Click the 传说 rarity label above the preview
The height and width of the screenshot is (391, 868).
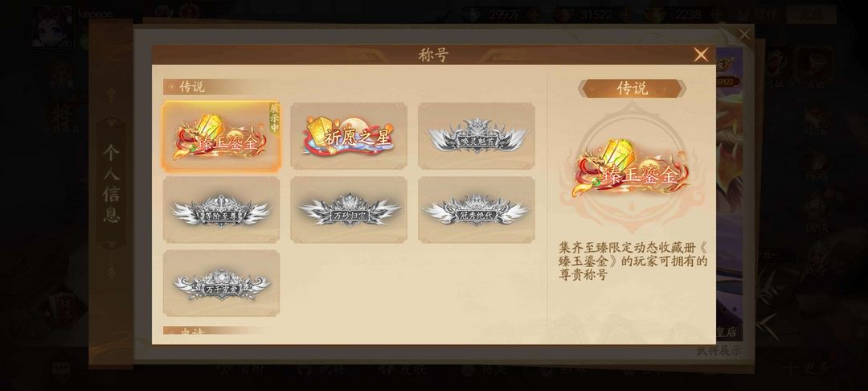pos(633,88)
